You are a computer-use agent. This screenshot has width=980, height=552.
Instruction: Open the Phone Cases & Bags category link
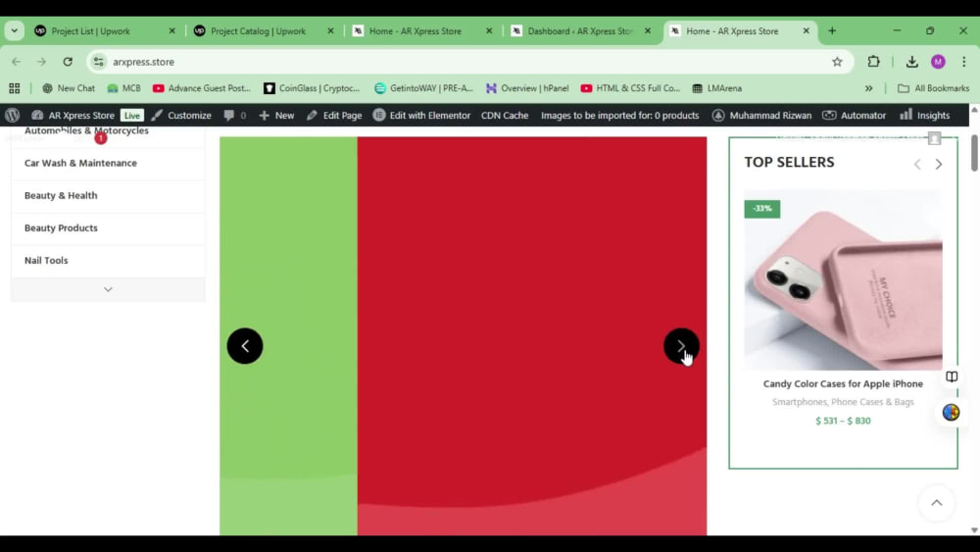(x=872, y=402)
